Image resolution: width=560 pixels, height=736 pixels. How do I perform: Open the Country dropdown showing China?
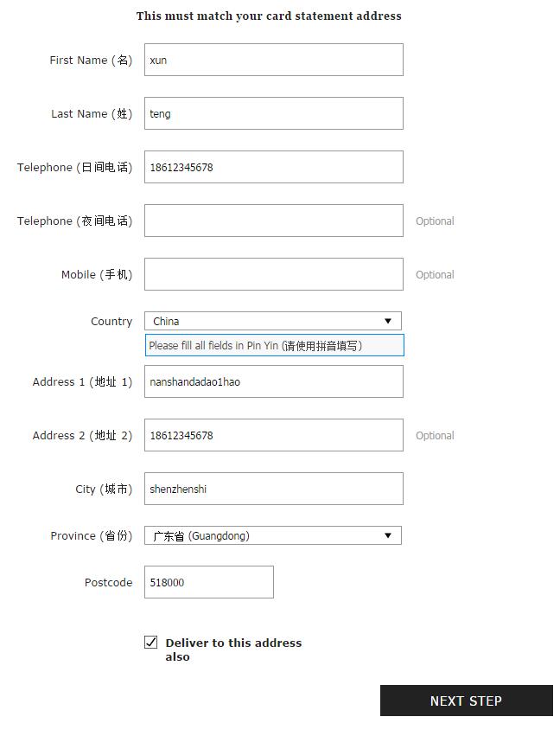tap(273, 321)
